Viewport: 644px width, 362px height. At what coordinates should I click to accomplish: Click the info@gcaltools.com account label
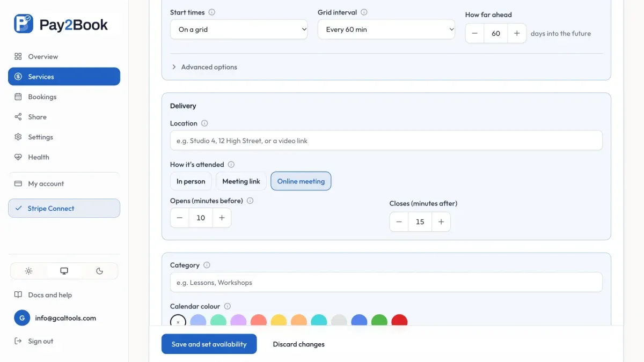coord(65,318)
